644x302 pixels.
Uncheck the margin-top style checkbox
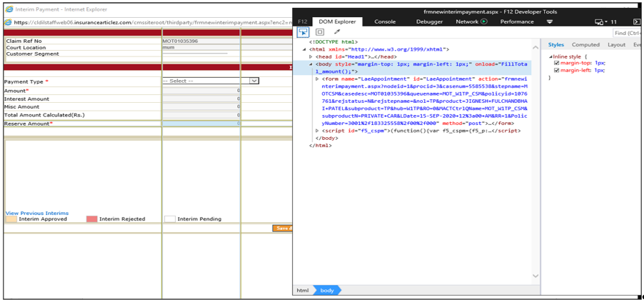pyautogui.click(x=557, y=63)
